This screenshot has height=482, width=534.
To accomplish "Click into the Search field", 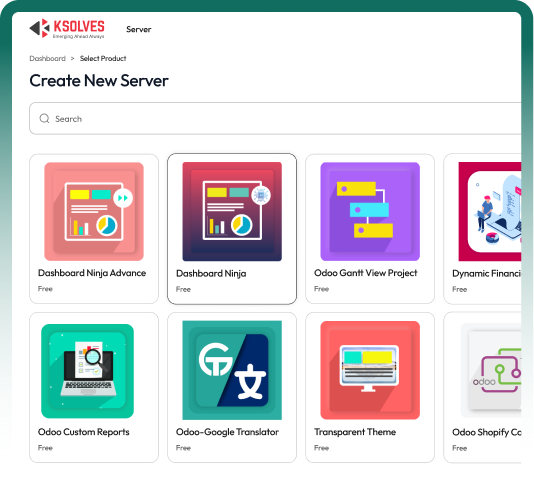I will coord(275,119).
